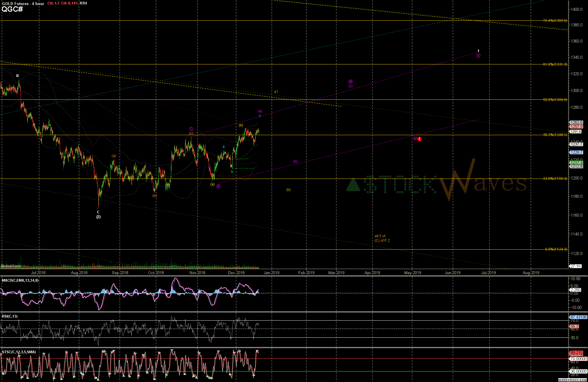
Task: Click the Sep-2018 date axis label
Action: click(120, 273)
